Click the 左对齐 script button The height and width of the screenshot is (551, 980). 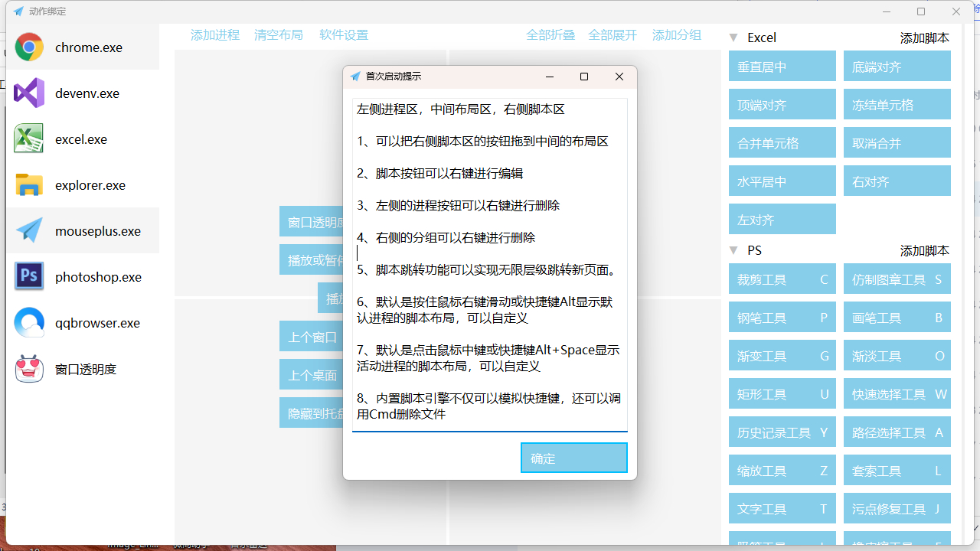tap(782, 220)
